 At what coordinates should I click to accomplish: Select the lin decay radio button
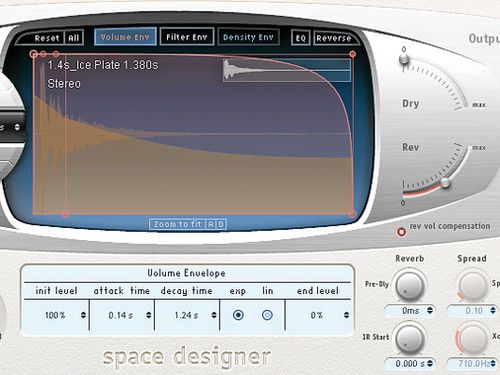point(267,315)
